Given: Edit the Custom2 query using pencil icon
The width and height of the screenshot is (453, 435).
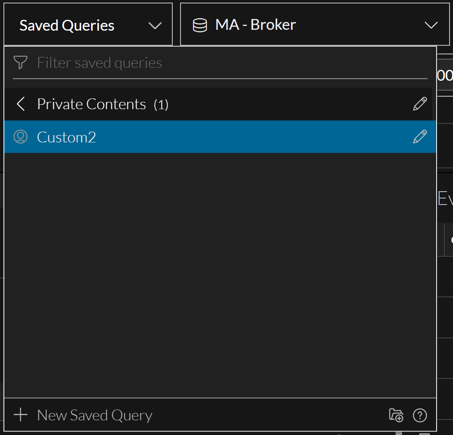Looking at the screenshot, I should coord(420,137).
